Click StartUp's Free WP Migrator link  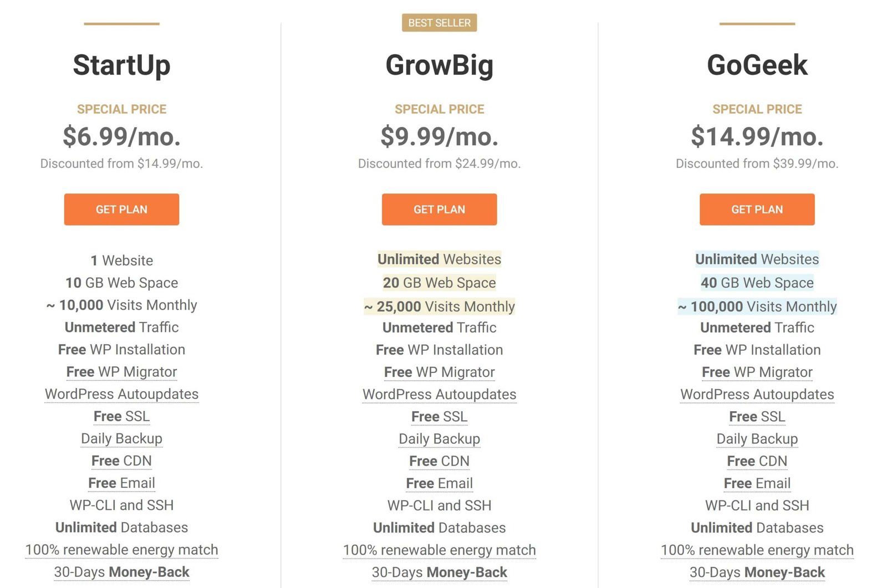(121, 372)
